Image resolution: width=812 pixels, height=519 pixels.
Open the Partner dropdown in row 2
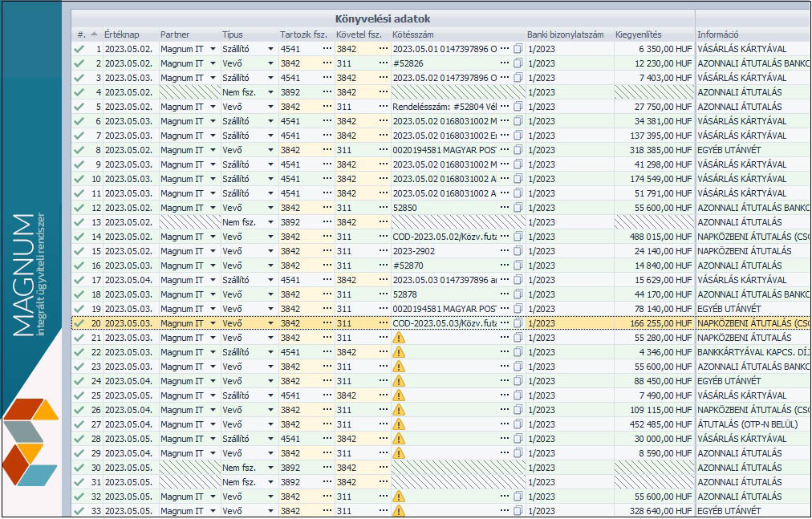(x=213, y=63)
